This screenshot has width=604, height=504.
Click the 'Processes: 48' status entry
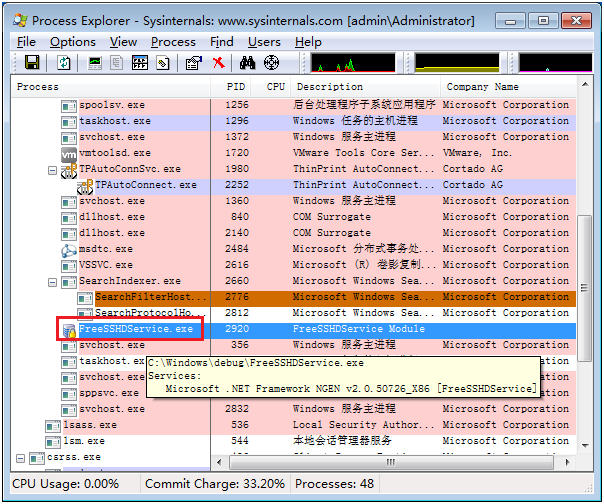(334, 484)
